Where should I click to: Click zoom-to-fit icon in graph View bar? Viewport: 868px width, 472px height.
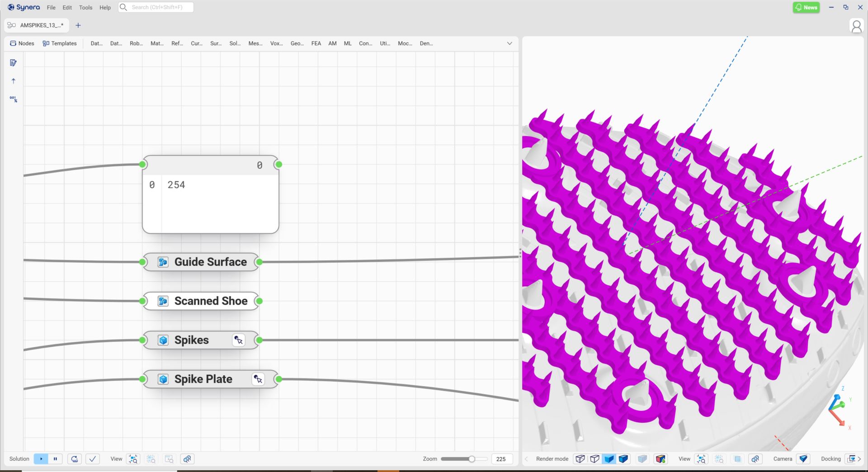coord(133,459)
